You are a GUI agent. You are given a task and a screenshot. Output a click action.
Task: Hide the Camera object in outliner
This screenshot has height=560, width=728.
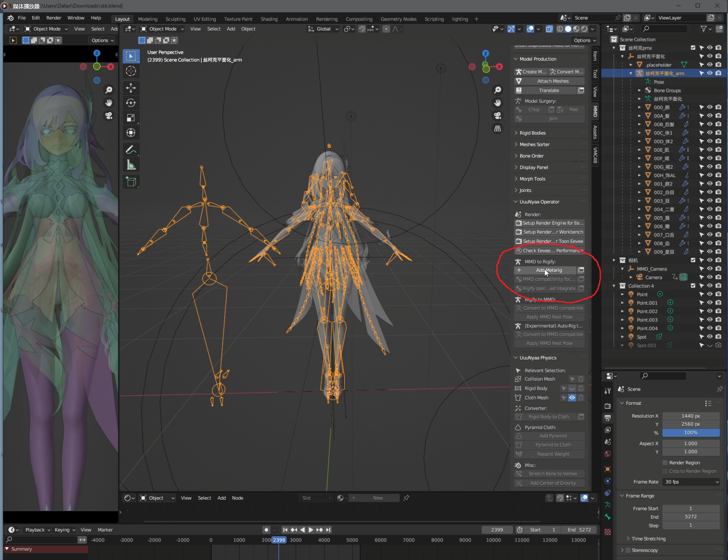click(x=710, y=277)
